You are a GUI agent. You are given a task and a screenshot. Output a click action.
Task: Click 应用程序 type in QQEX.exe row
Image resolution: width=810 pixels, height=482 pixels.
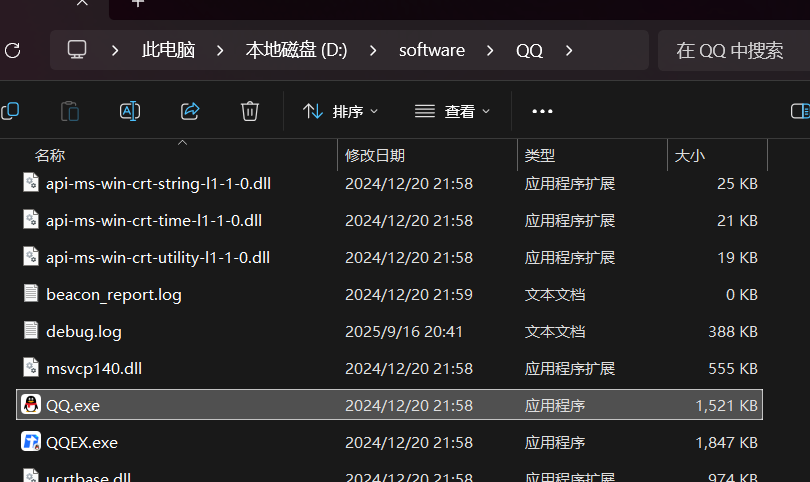pyautogui.click(x=555, y=443)
